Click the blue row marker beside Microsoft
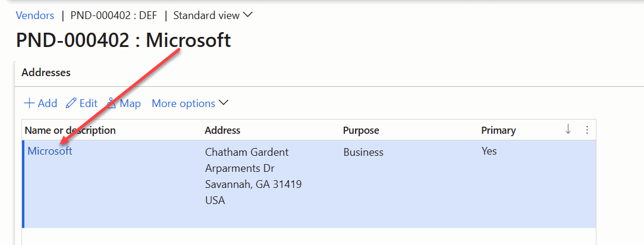Viewport: 644px width, 245px height. point(23,184)
